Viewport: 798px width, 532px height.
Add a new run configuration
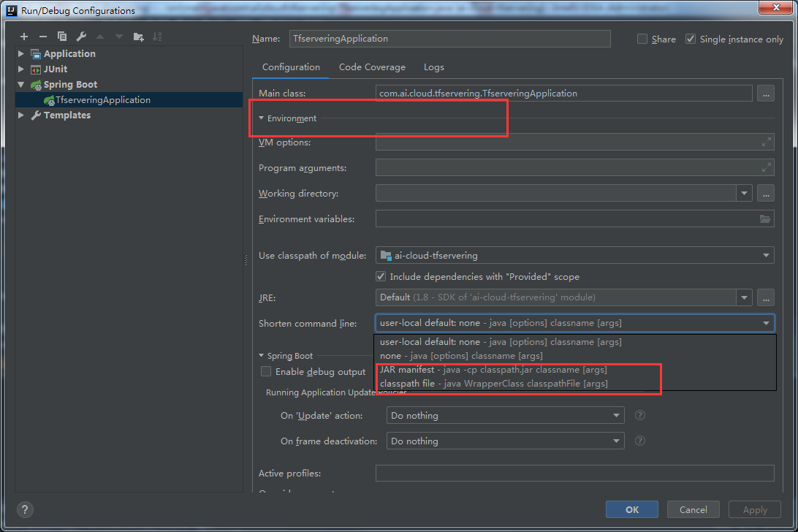click(23, 36)
